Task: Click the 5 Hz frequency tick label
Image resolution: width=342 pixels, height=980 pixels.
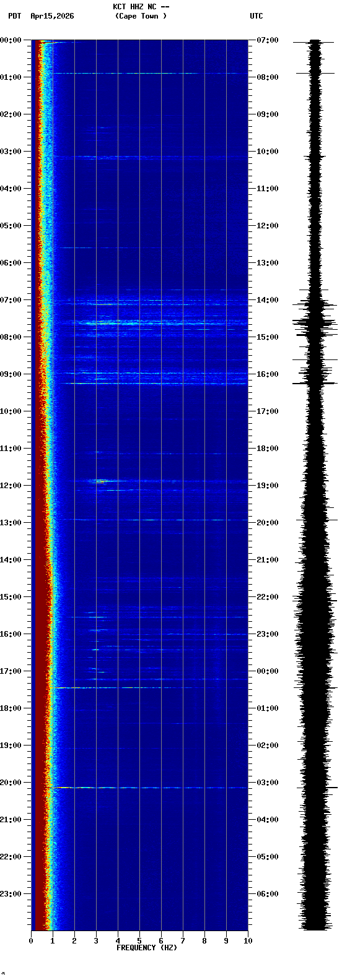Action: coord(139,941)
